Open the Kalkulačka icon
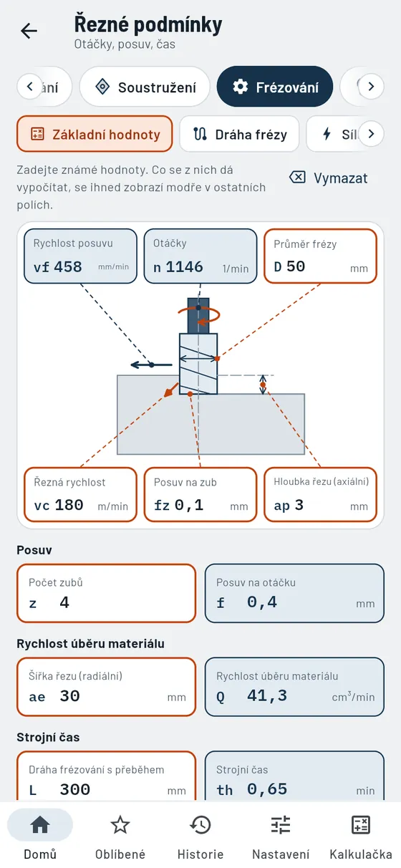 tap(361, 825)
